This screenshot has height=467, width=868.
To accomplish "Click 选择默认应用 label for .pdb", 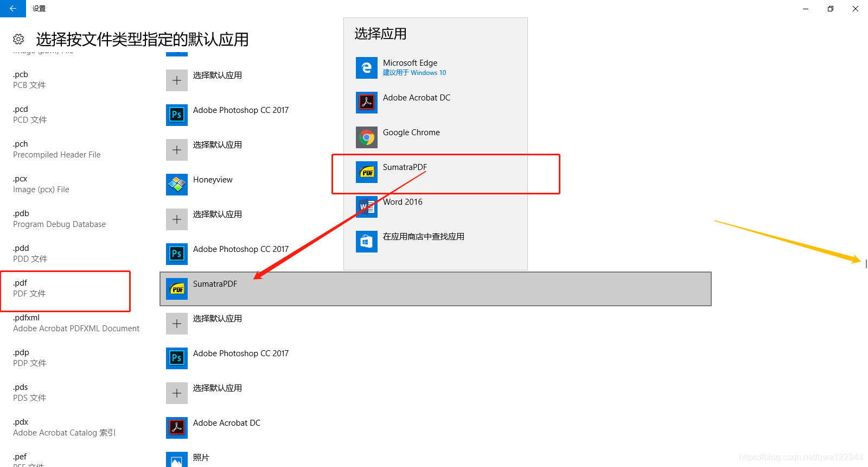I will click(x=218, y=214).
